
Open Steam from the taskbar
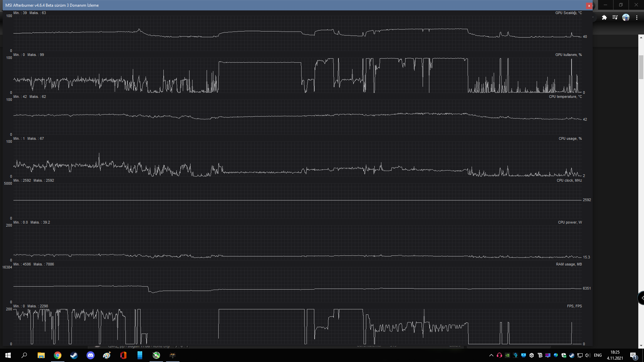(74, 355)
